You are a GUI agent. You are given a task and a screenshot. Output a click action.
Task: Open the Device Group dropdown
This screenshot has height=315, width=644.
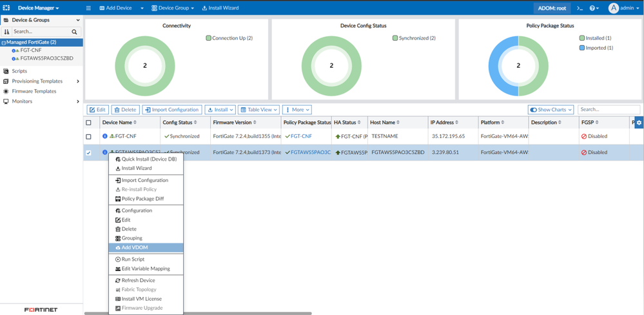pos(173,8)
